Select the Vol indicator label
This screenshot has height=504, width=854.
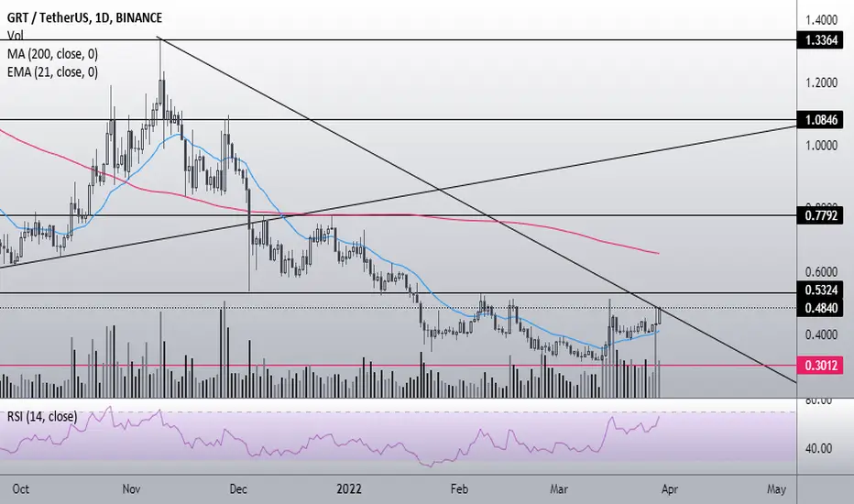tap(15, 36)
